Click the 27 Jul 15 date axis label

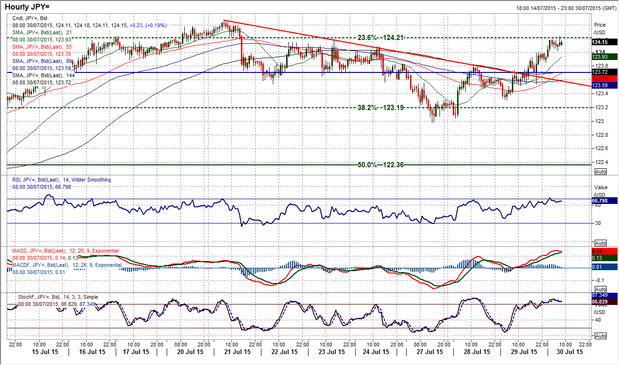pos(430,352)
